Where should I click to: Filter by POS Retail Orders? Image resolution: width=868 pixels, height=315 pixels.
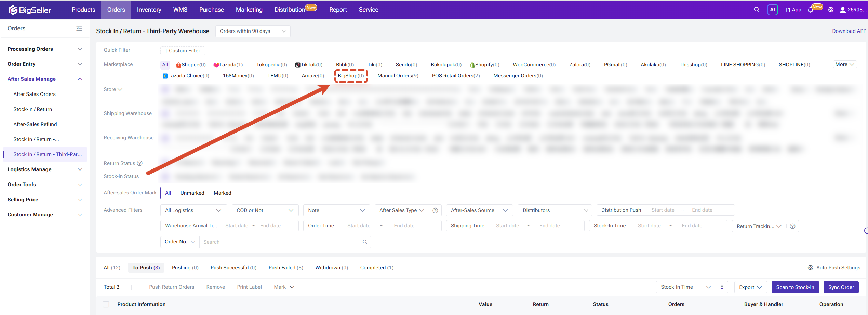456,76
